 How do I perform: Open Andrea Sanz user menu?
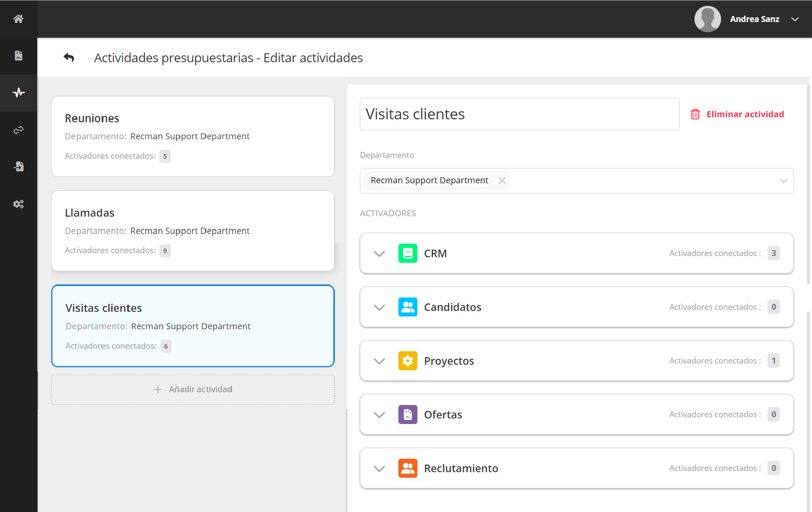754,19
